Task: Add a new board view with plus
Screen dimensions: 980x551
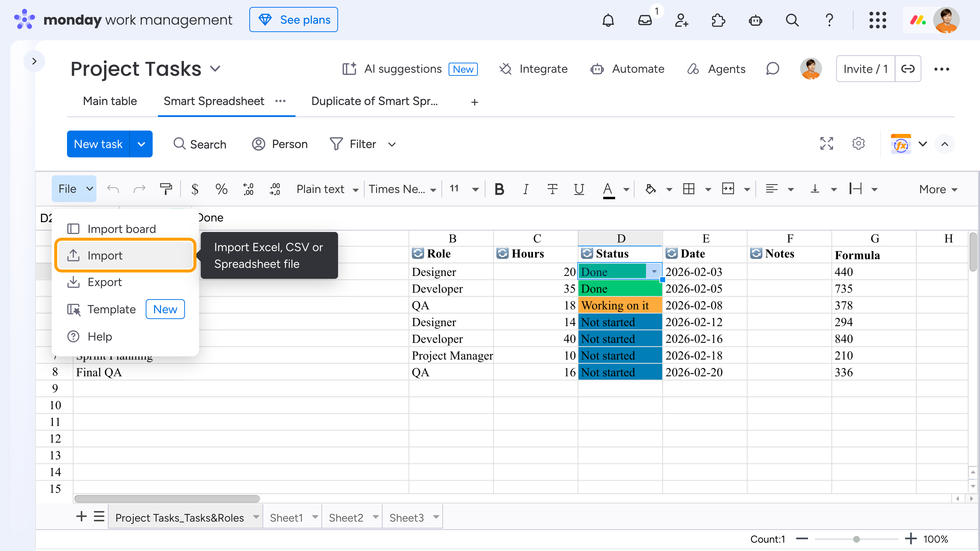Action: click(x=474, y=102)
